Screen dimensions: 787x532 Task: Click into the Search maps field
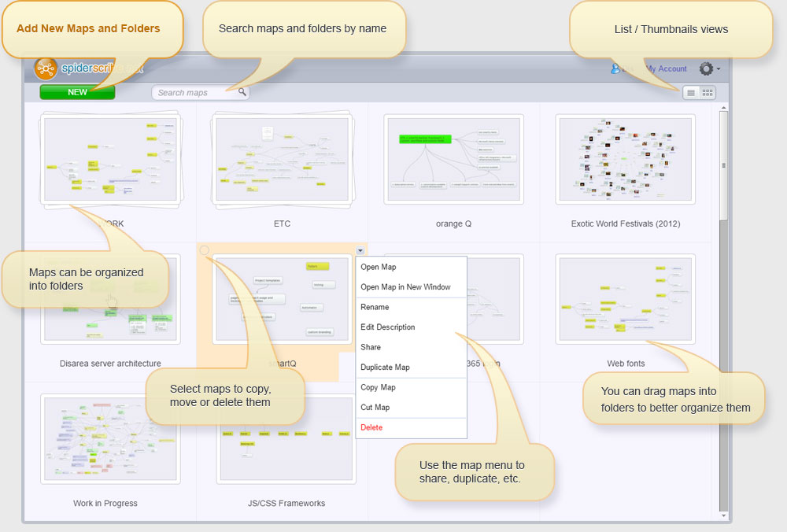(195, 93)
